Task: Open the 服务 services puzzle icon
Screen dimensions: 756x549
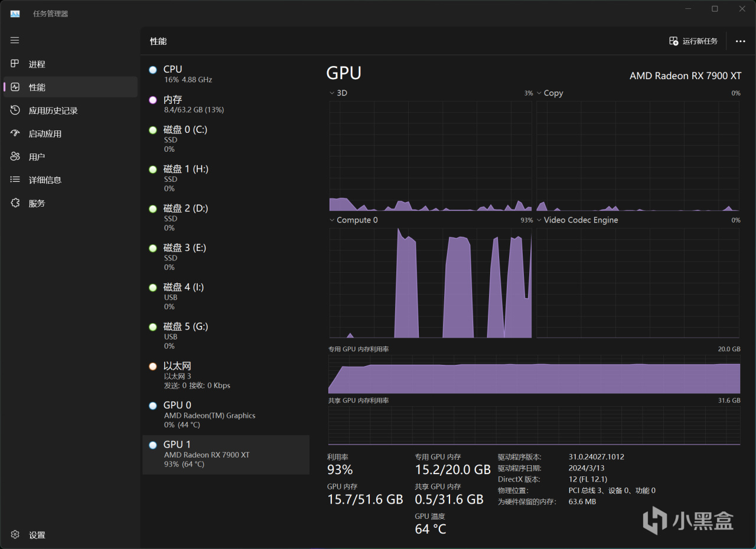Action: click(15, 203)
